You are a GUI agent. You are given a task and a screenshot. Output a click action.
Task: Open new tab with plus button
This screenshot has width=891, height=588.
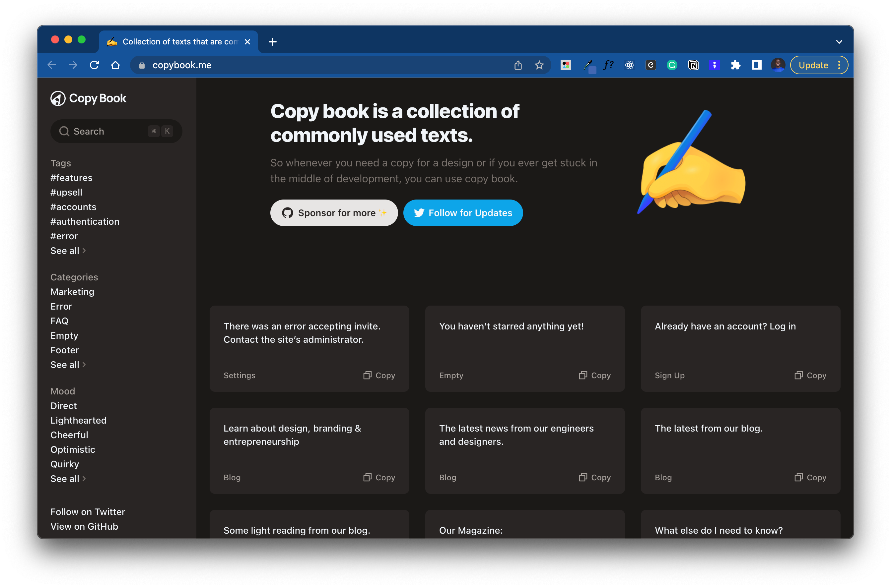click(272, 42)
